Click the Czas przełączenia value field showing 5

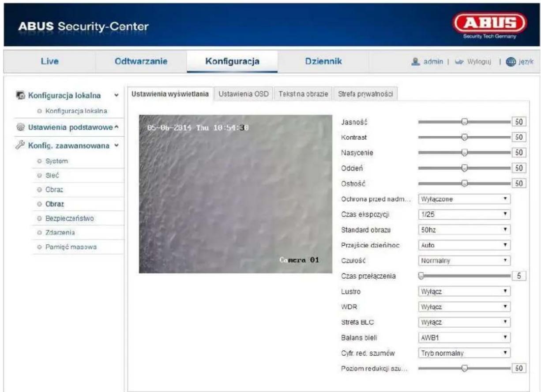519,276
